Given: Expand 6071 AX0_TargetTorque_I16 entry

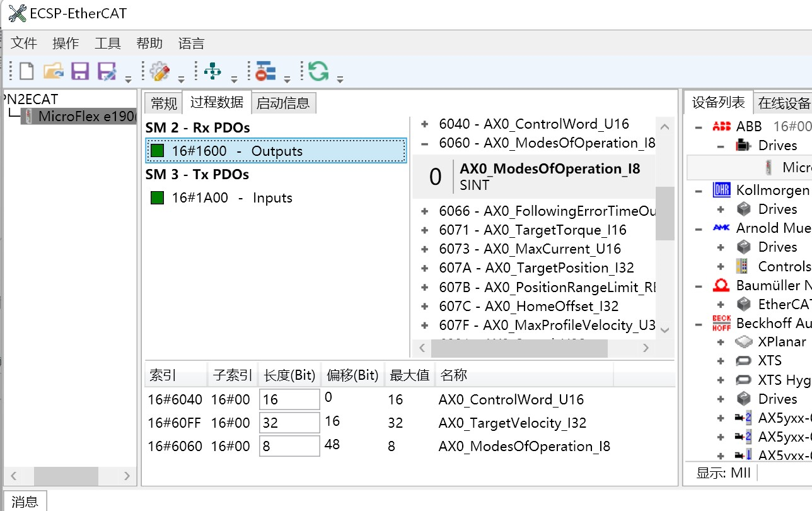Looking at the screenshot, I should [x=425, y=230].
